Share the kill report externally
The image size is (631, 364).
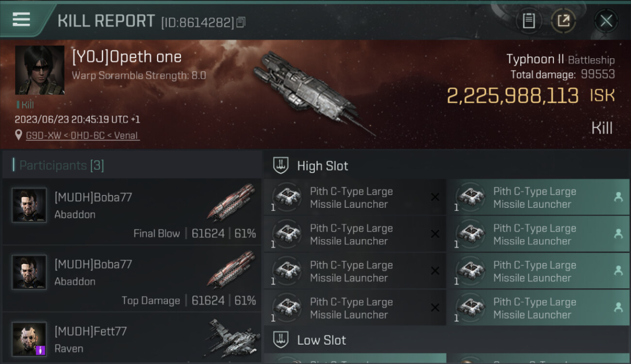coord(564,20)
